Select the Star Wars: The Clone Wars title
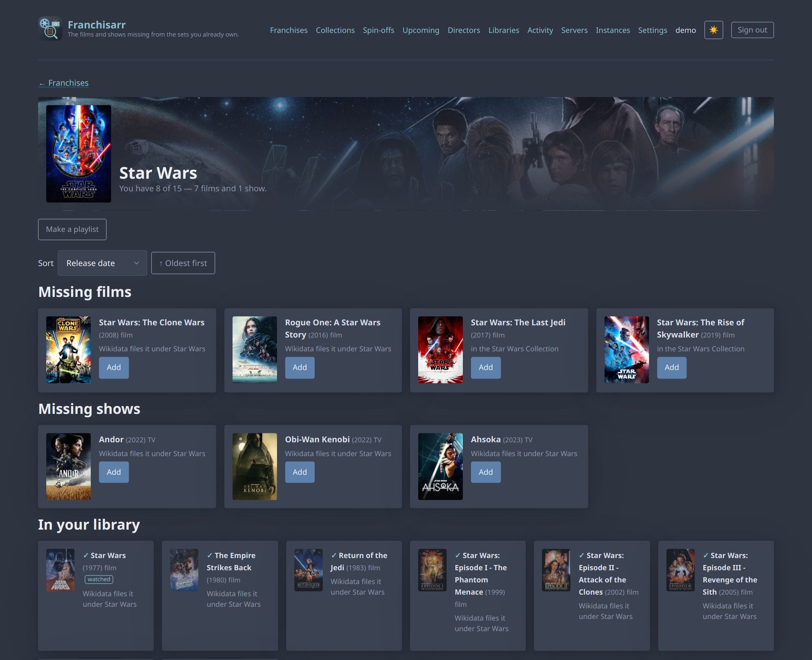 (x=151, y=322)
